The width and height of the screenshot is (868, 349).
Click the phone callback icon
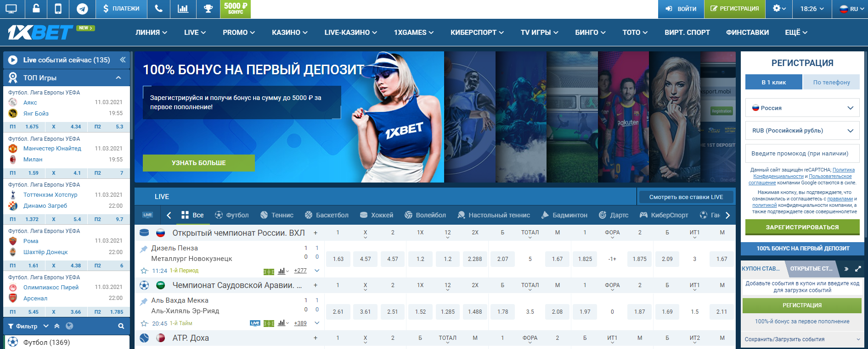click(x=158, y=9)
